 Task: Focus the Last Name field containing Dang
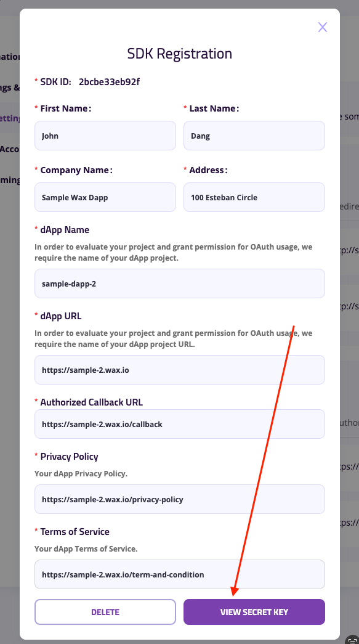[x=254, y=136]
